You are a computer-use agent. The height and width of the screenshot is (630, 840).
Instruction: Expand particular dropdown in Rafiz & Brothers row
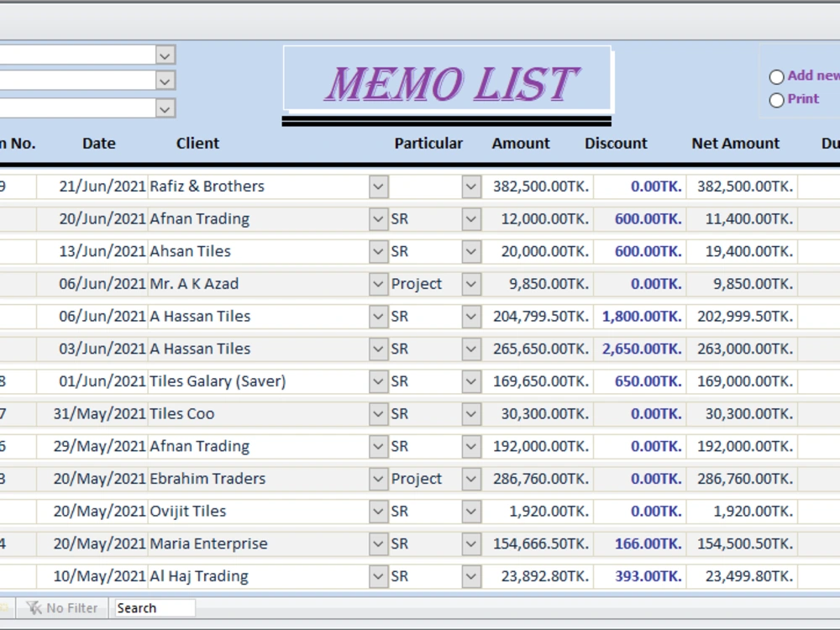click(471, 186)
